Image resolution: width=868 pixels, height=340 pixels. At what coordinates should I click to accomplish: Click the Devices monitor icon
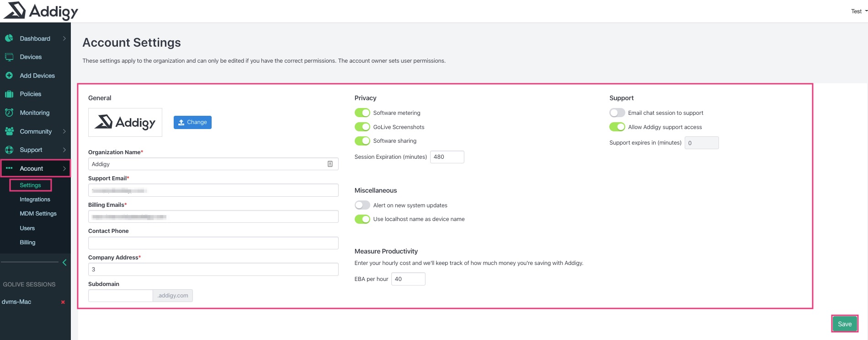[9, 57]
